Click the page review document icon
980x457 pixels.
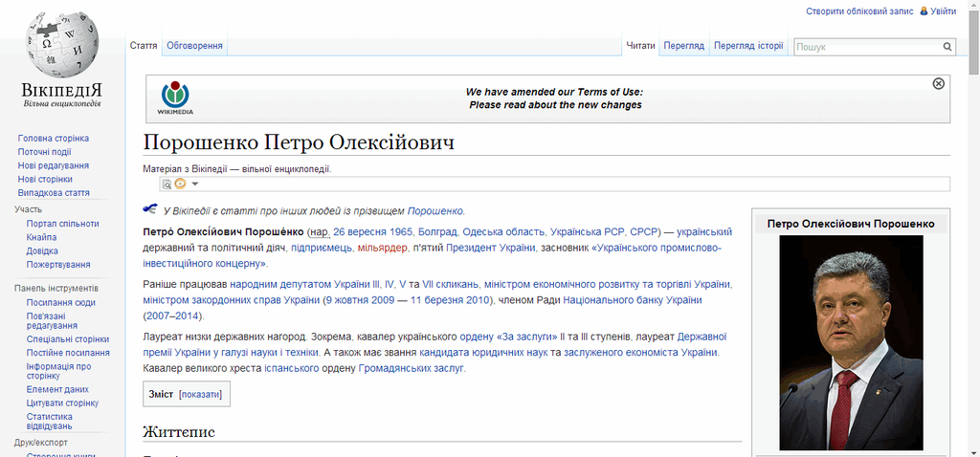167,184
